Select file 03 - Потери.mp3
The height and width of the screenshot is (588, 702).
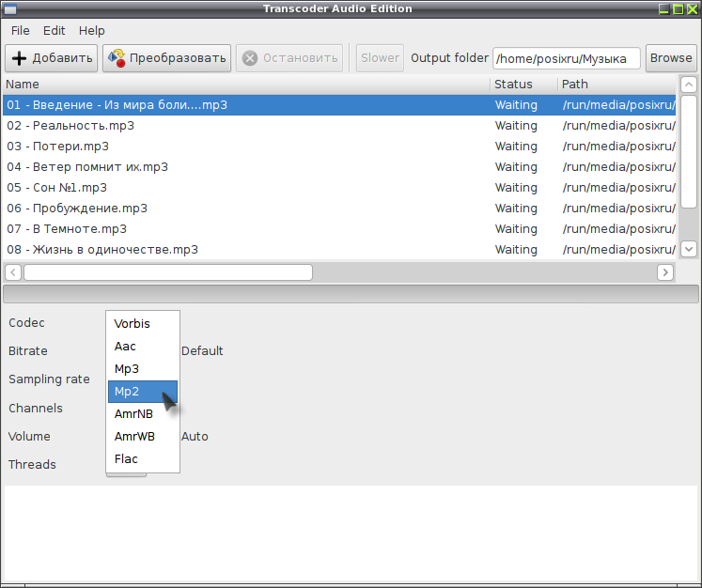pos(339,147)
